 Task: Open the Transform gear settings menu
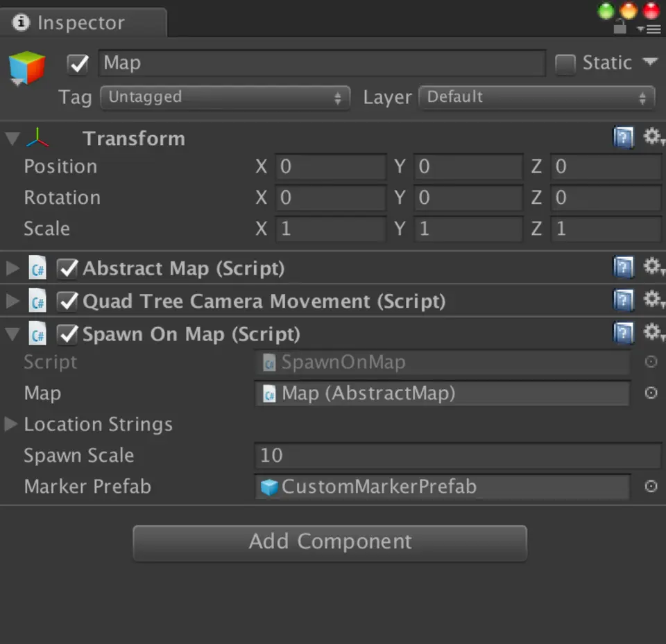click(652, 137)
